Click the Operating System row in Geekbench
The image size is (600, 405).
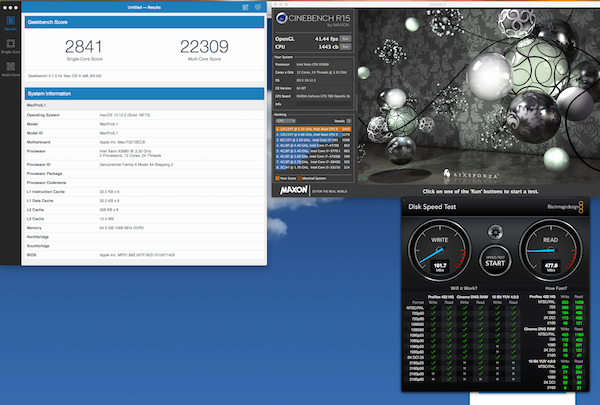tap(144, 115)
